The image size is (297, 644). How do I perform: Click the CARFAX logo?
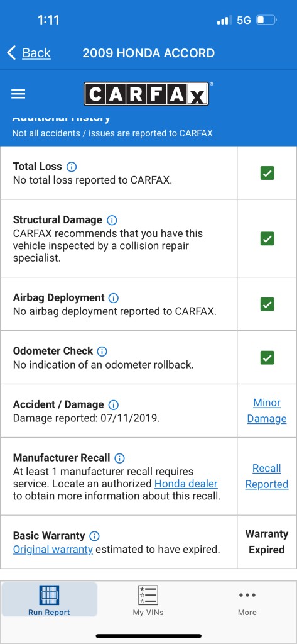click(146, 94)
